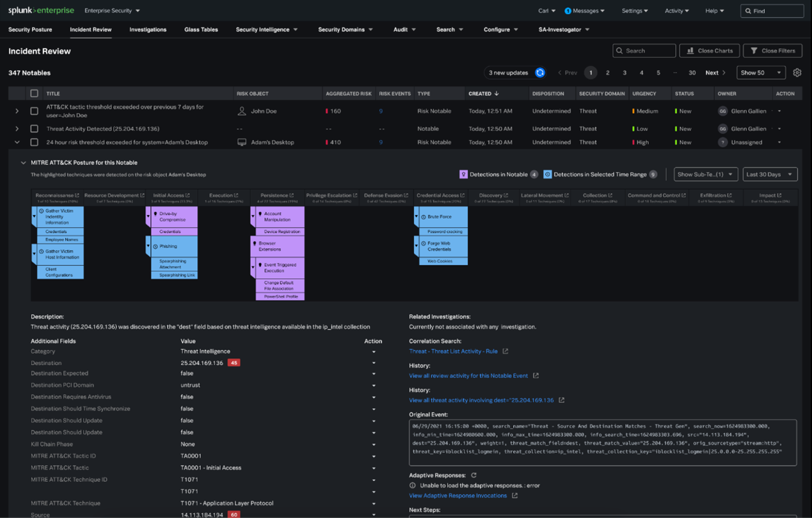Refresh the notables list via blue refresh icon

point(539,72)
